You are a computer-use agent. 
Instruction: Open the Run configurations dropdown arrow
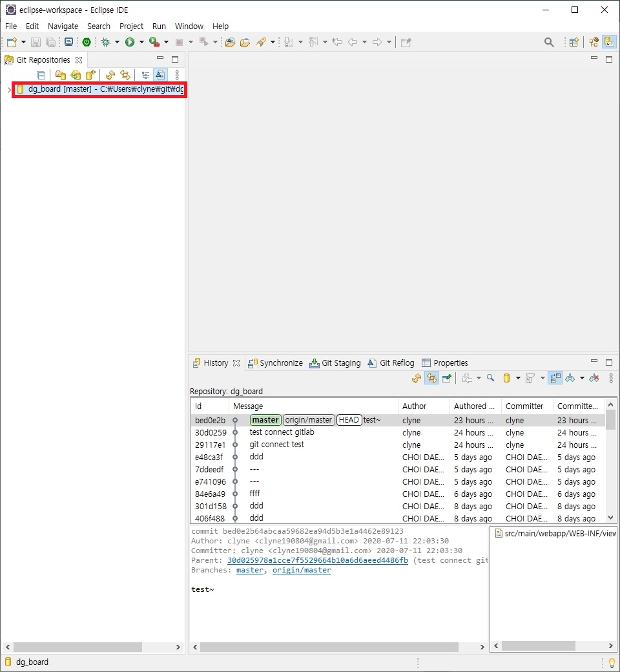point(141,42)
